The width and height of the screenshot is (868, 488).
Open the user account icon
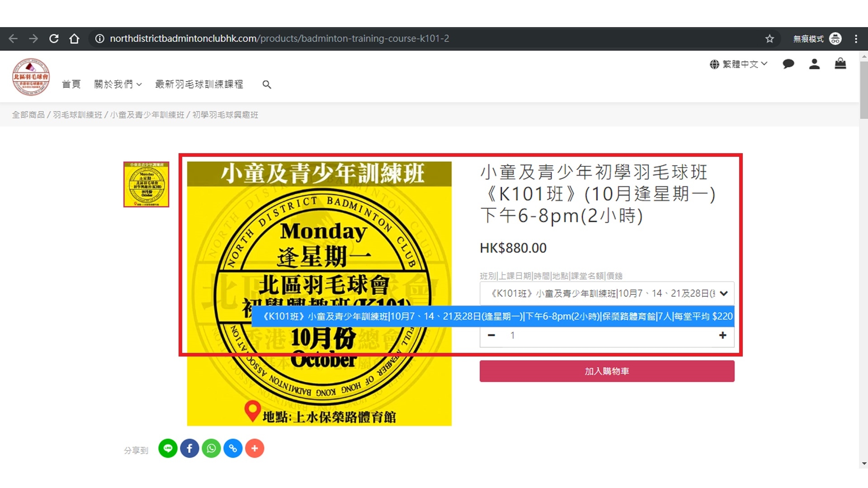pos(814,64)
